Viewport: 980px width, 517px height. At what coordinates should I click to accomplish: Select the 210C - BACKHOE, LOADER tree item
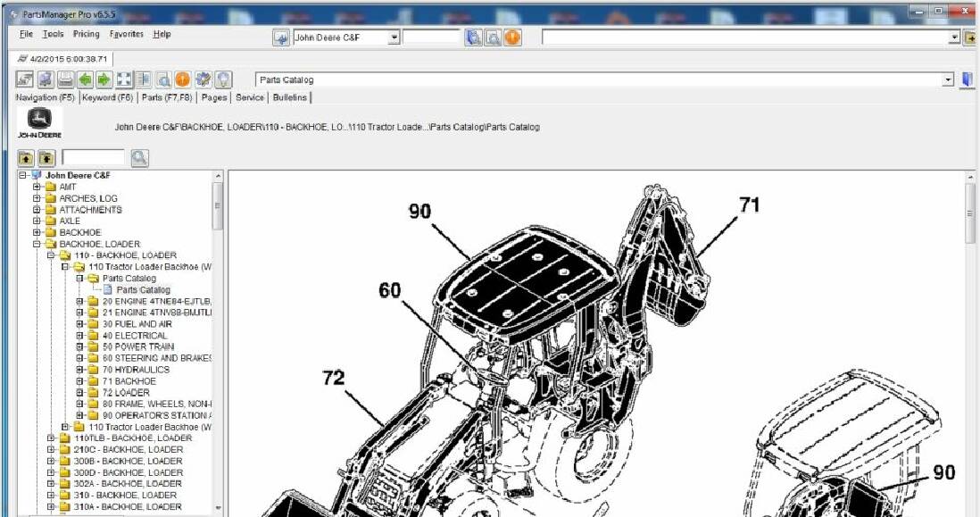pos(129,449)
